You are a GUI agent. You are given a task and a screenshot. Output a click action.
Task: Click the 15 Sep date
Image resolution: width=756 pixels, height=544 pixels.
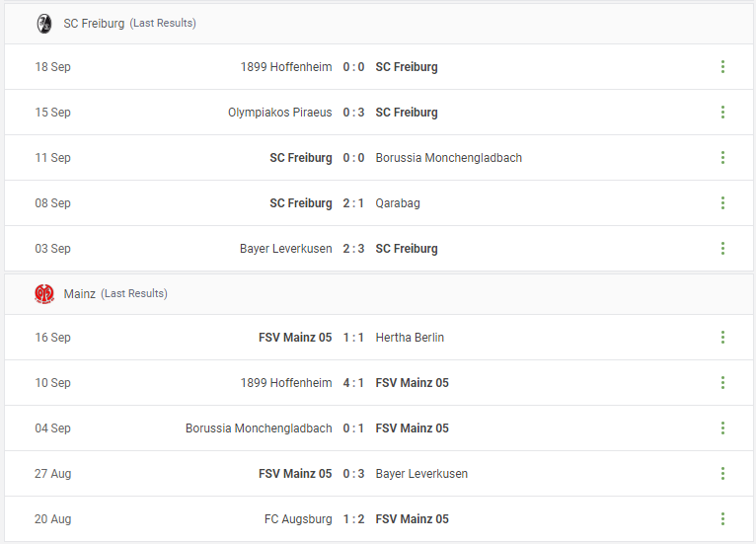[x=52, y=113]
